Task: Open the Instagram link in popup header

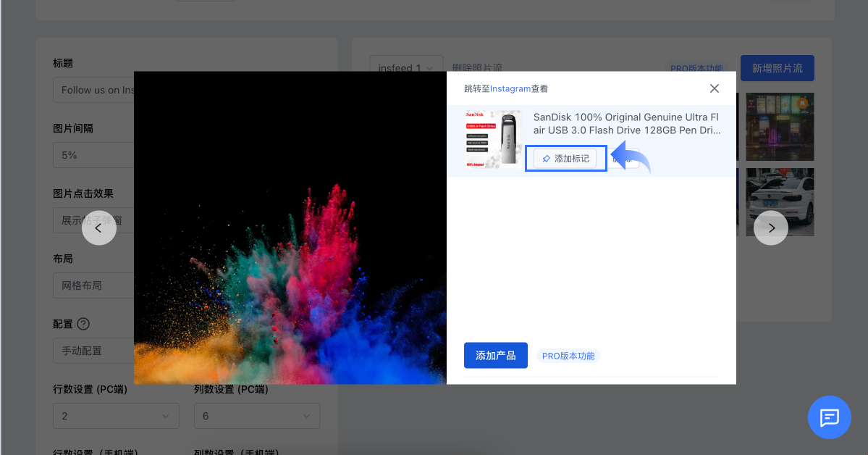Action: [x=510, y=88]
